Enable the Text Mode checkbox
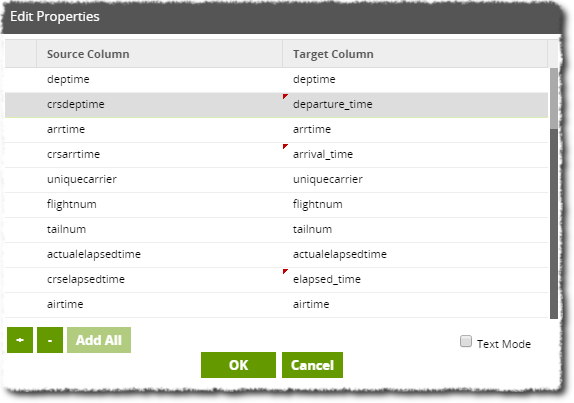 pyautogui.click(x=466, y=341)
